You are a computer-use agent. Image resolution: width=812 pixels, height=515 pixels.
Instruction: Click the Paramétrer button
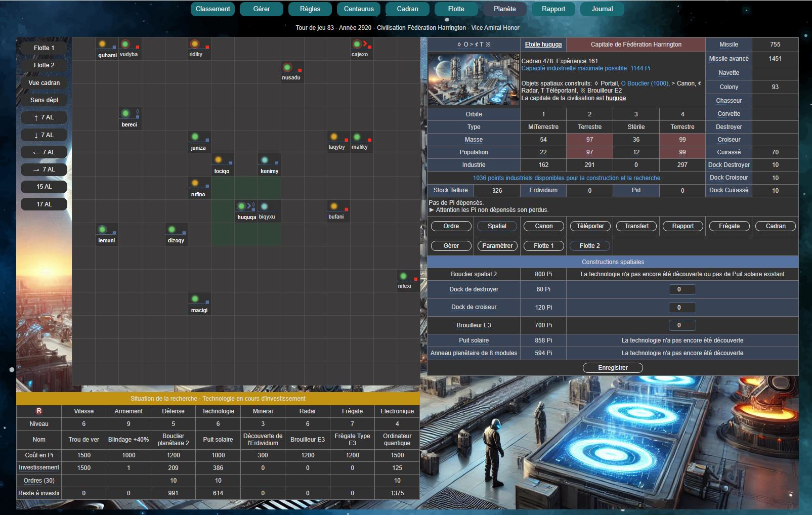[497, 246]
